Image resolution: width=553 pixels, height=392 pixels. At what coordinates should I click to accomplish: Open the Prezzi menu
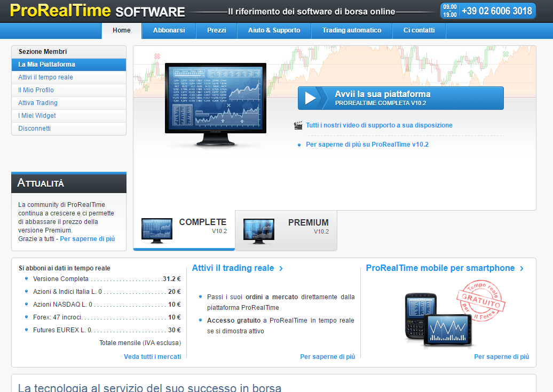pos(217,31)
